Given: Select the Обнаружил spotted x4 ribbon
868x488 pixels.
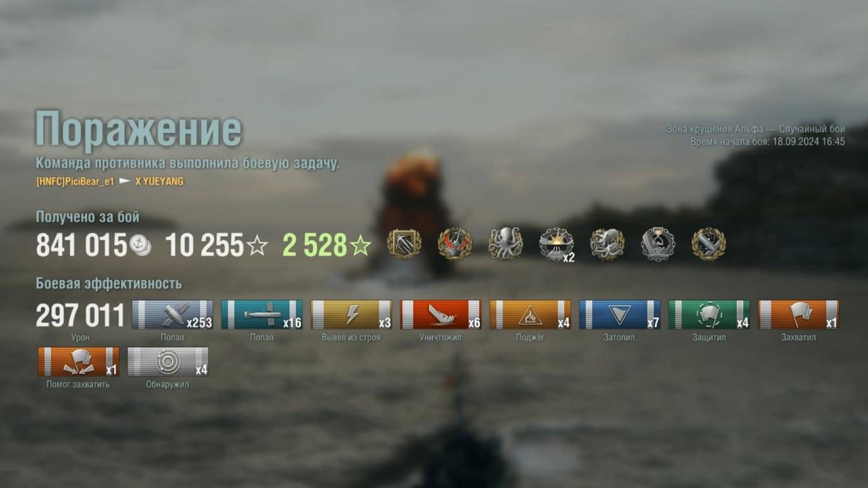Looking at the screenshot, I should point(168,362).
